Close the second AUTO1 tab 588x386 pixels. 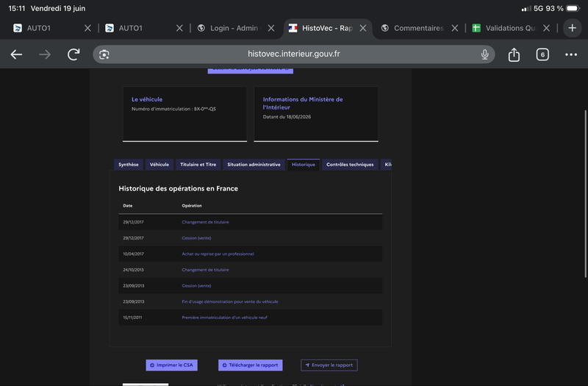click(179, 28)
